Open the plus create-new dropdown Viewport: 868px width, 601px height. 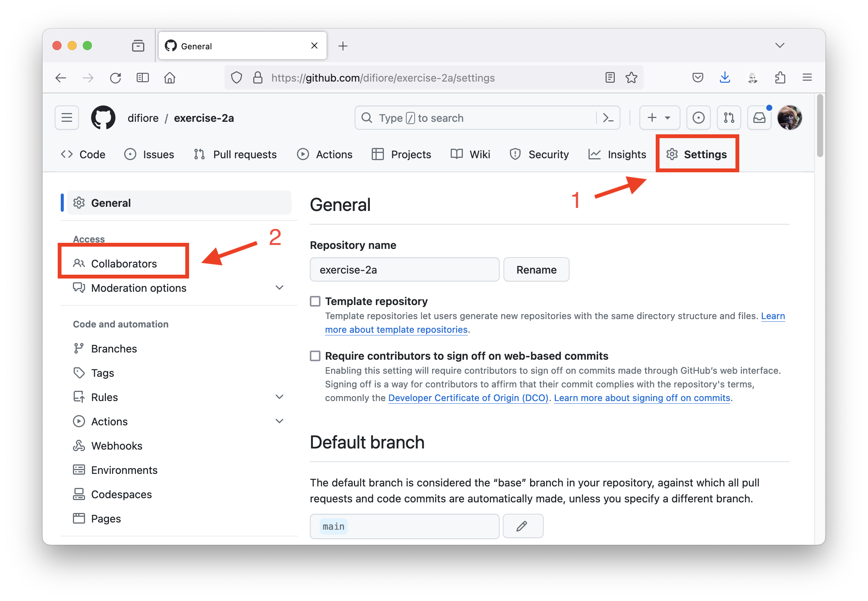coord(659,118)
